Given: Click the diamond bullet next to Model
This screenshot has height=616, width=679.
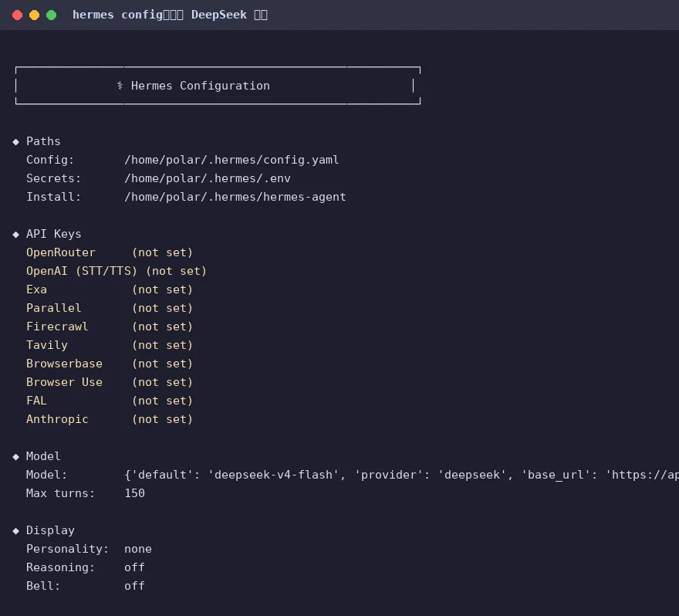Looking at the screenshot, I should coord(16,457).
